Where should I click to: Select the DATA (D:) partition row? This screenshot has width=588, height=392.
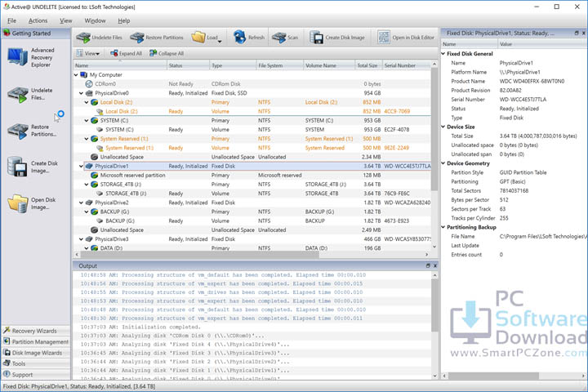(x=252, y=248)
